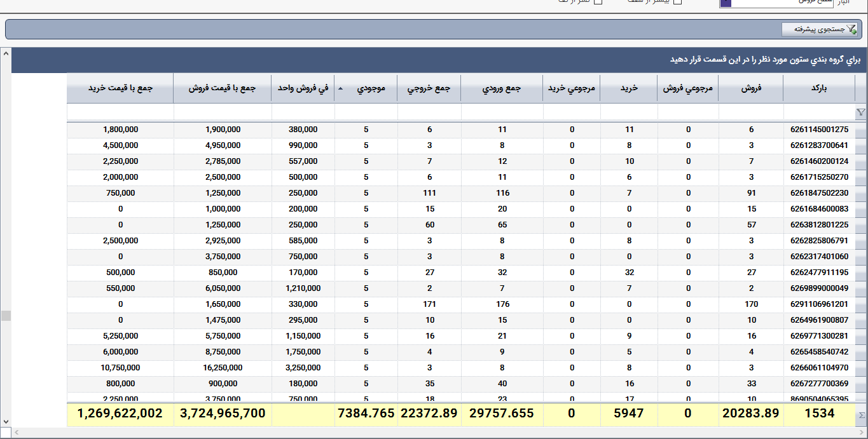Click the incoming total cell 176
The height and width of the screenshot is (439, 868).
502,304
